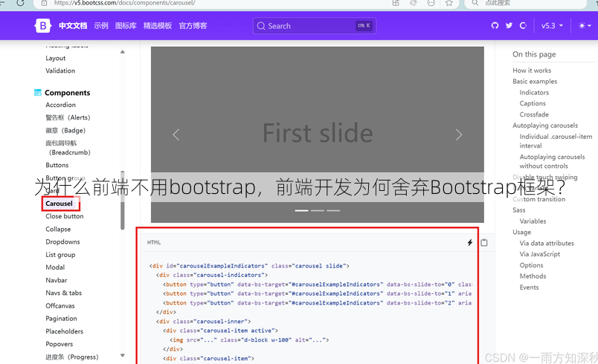Open the Twitter icon link

(509, 25)
